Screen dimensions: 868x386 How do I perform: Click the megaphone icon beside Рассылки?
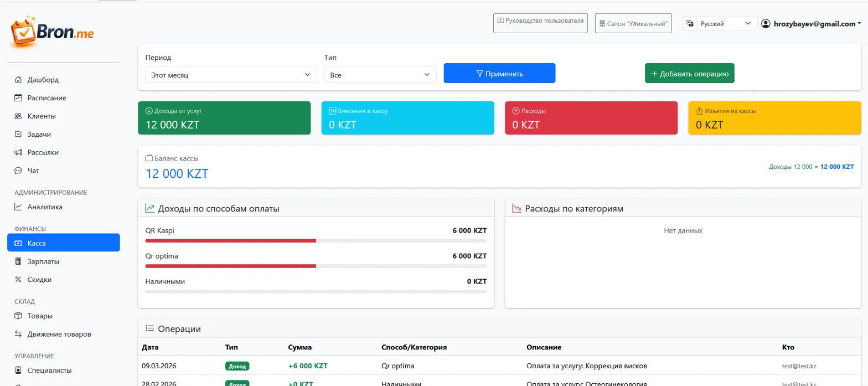coord(18,152)
